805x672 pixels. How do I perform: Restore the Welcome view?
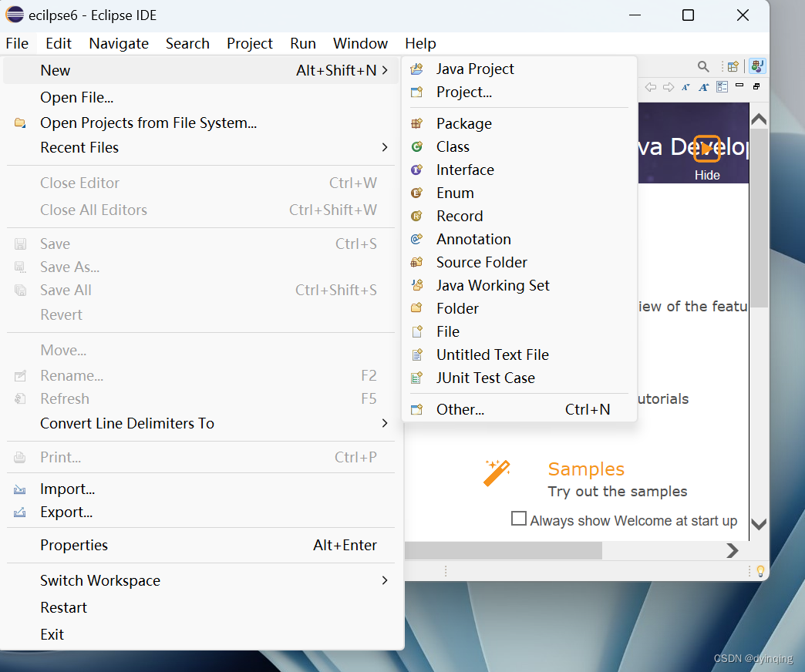click(756, 86)
